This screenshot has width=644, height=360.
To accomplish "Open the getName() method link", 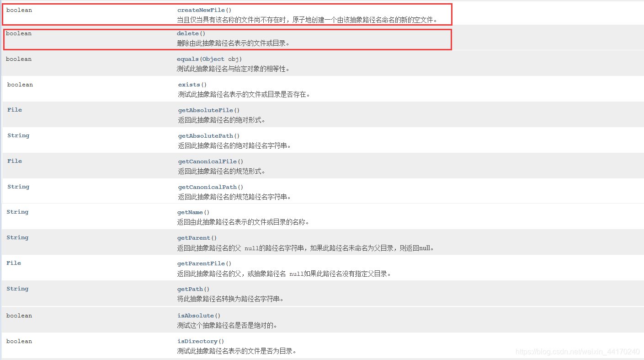I will click(193, 212).
